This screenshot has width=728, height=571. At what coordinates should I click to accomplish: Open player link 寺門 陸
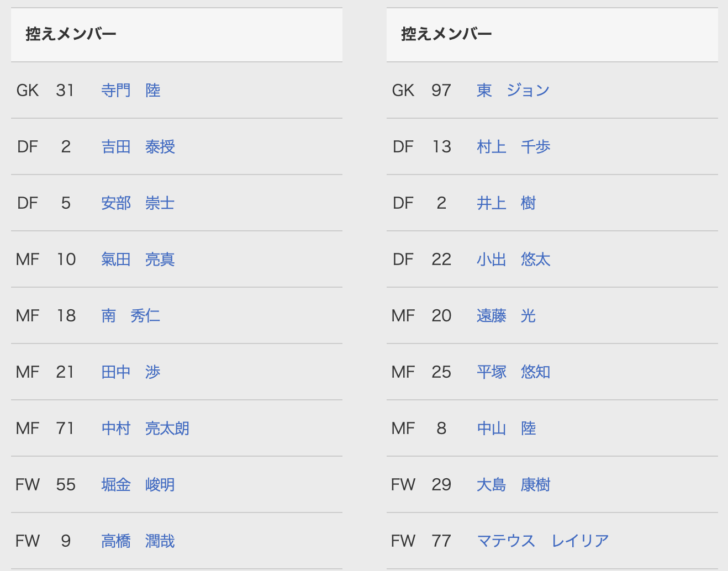pos(131,91)
